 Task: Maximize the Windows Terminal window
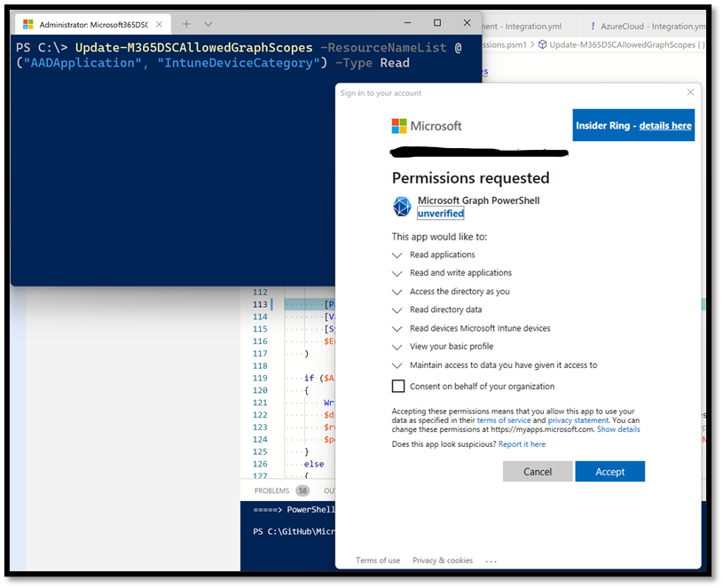point(437,22)
